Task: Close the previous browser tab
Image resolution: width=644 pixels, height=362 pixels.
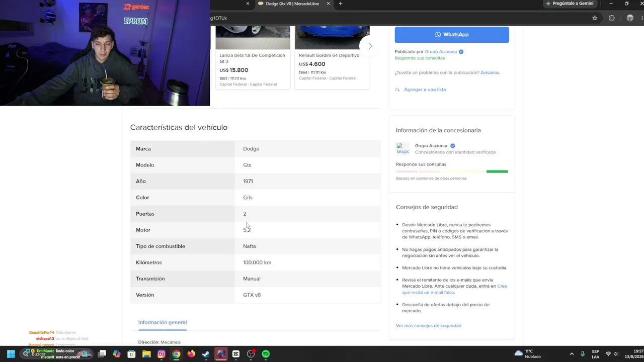Action: click(248, 4)
